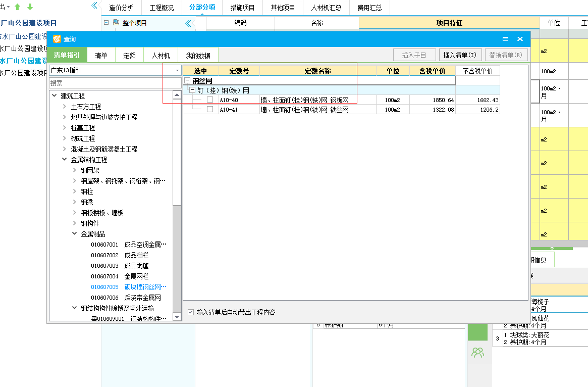Click the 查询 dialog logo icon
This screenshot has height=387, width=588.
(x=57, y=39)
